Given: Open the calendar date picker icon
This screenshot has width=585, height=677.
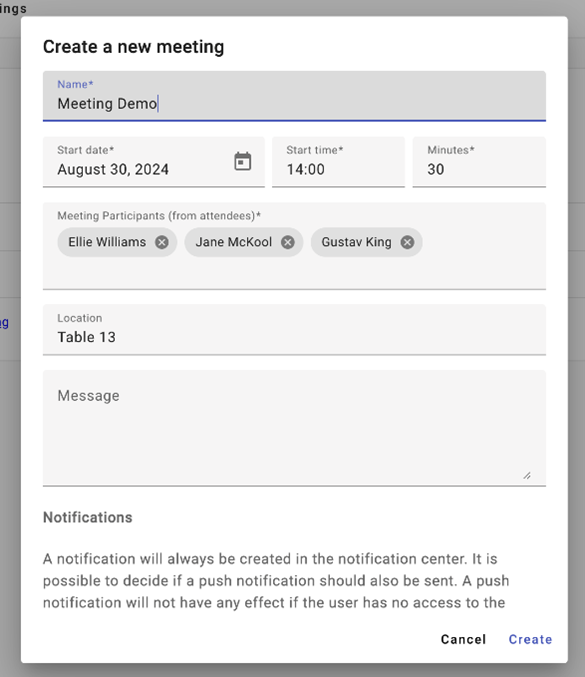Looking at the screenshot, I should pos(243,161).
